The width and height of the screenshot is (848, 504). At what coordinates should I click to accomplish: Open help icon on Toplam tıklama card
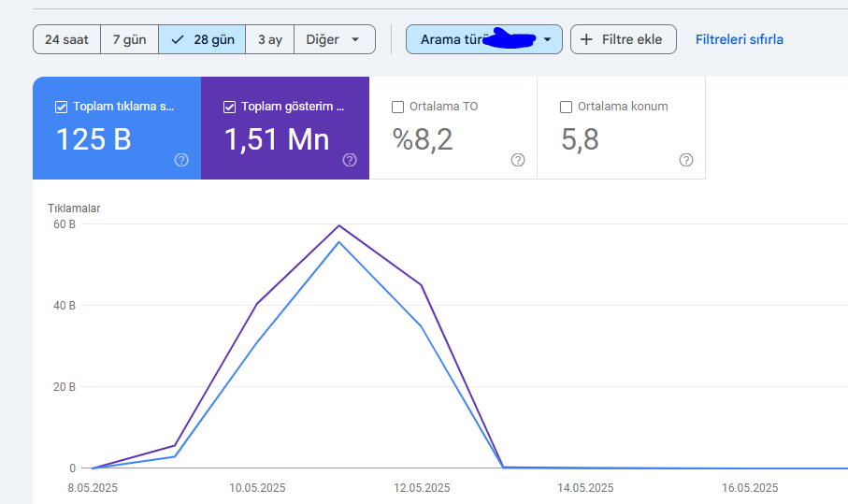click(x=181, y=160)
